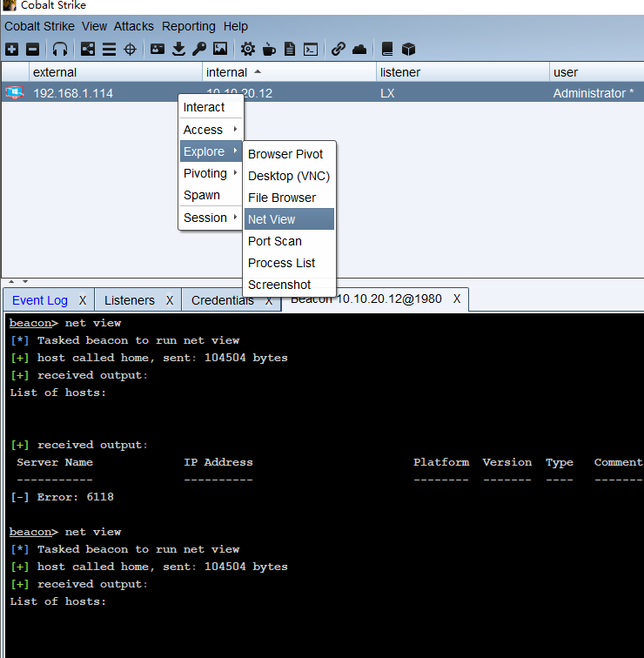The height and width of the screenshot is (658, 644).
Task: Choose Spawn from the context menu
Action: [x=211, y=195]
